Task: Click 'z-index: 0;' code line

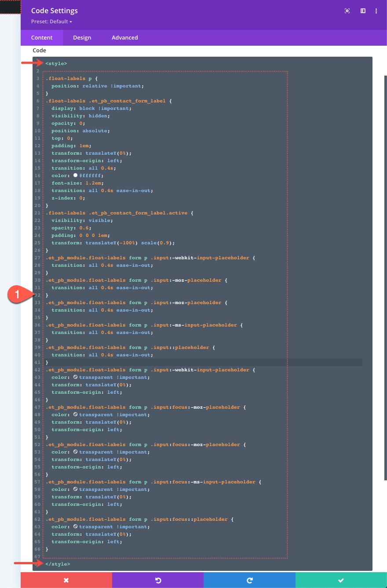Action: tap(68, 198)
